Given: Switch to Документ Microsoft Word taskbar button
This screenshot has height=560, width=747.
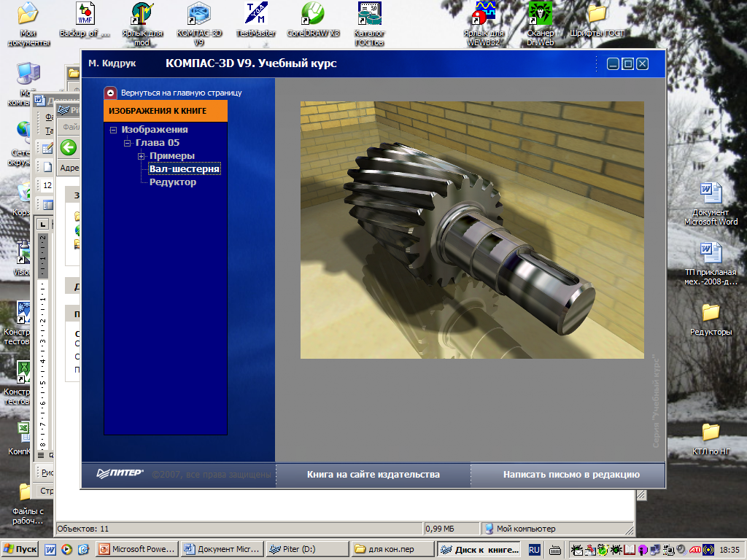Looking at the screenshot, I should coord(222,549).
